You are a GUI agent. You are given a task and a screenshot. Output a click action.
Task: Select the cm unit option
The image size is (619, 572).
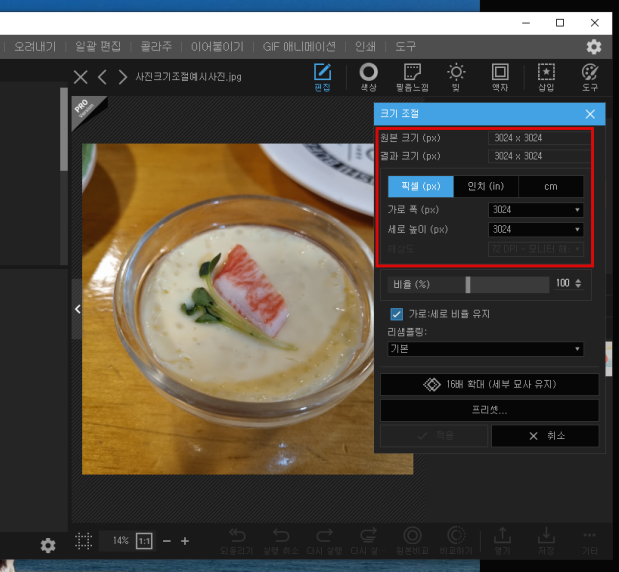pyautogui.click(x=551, y=186)
